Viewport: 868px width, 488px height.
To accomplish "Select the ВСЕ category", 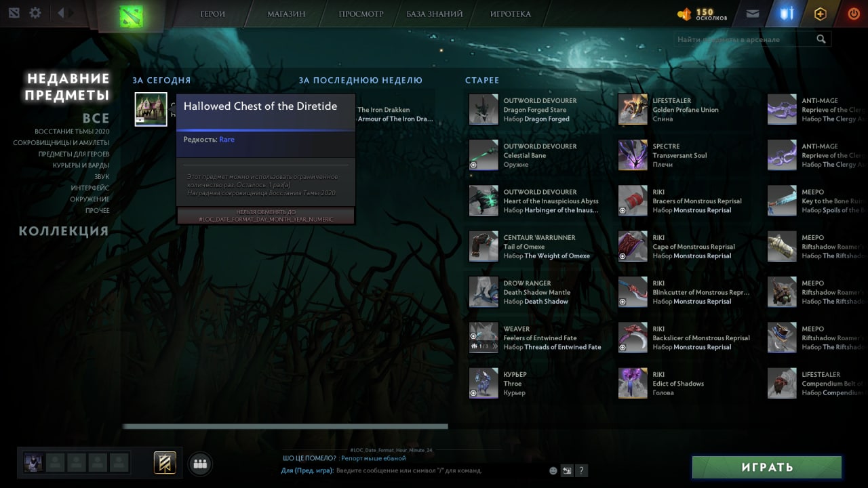I will [96, 118].
